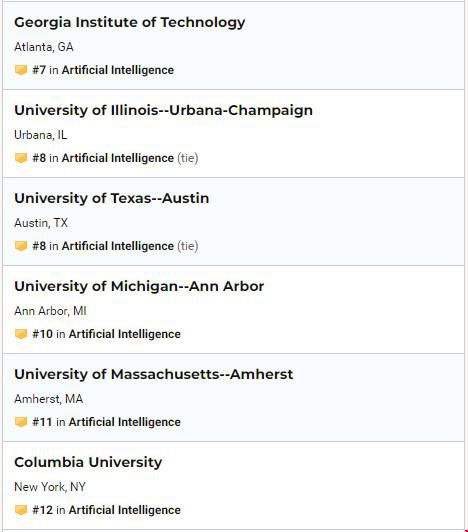Click Artificial Intelligence in UMass Amherst row

[125, 422]
